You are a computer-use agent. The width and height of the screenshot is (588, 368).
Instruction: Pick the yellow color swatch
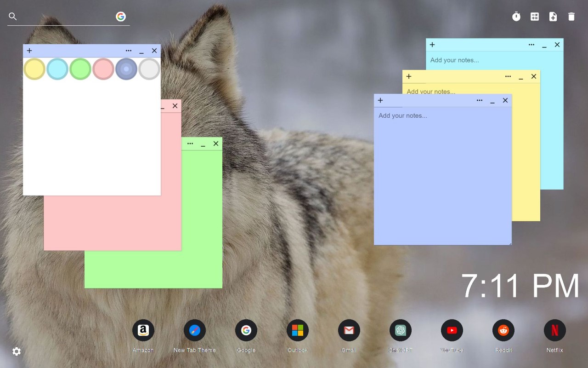[x=34, y=69]
